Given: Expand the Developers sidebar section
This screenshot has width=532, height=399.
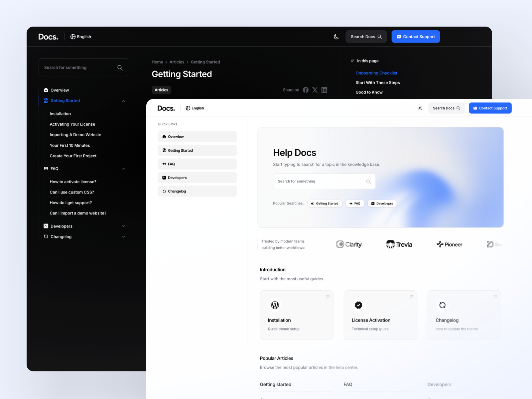Looking at the screenshot, I should [x=124, y=226].
